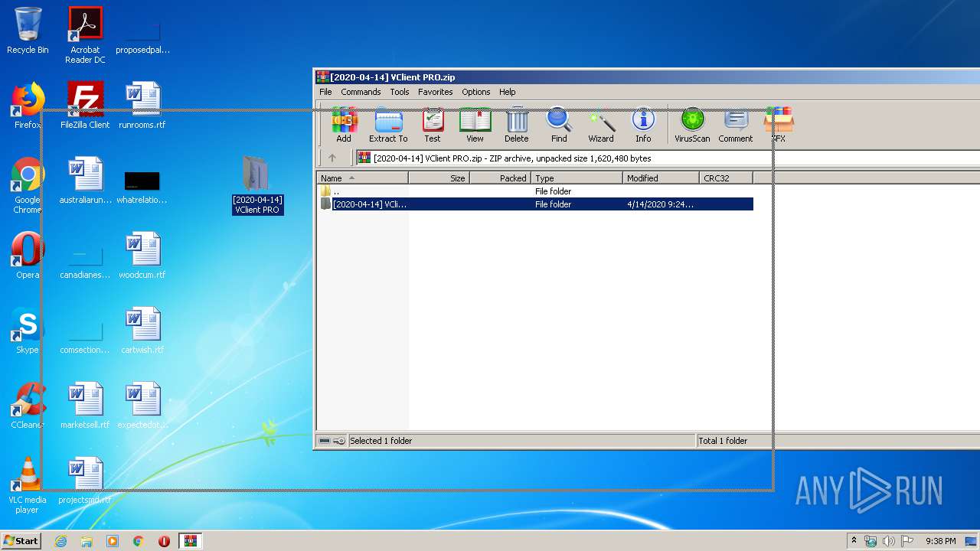Select the Skype desktop shortcut

pos(28,331)
